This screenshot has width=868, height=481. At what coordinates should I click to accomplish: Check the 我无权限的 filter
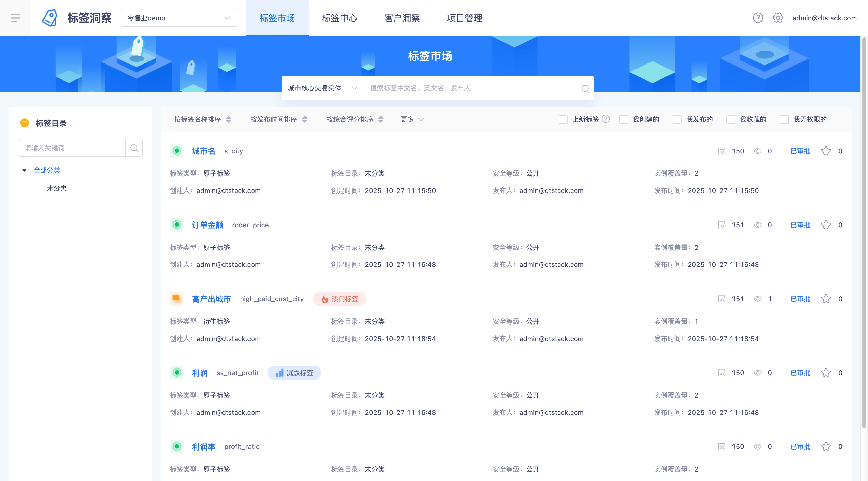click(x=784, y=119)
